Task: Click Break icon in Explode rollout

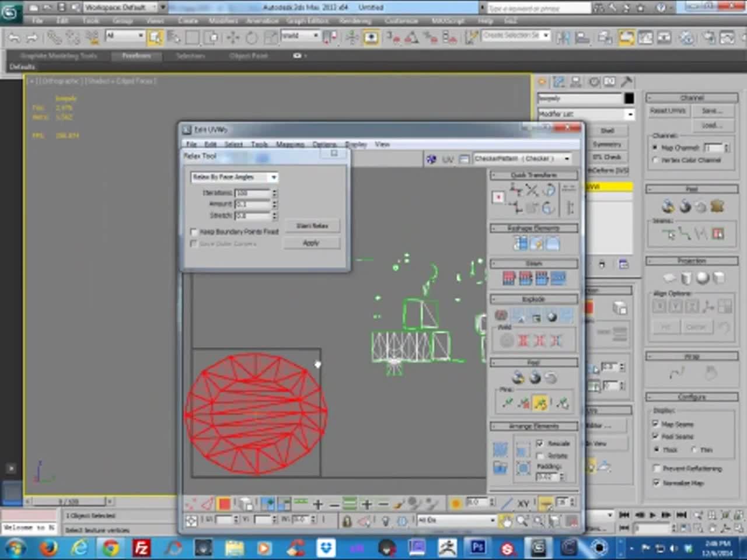Action: coord(501,316)
